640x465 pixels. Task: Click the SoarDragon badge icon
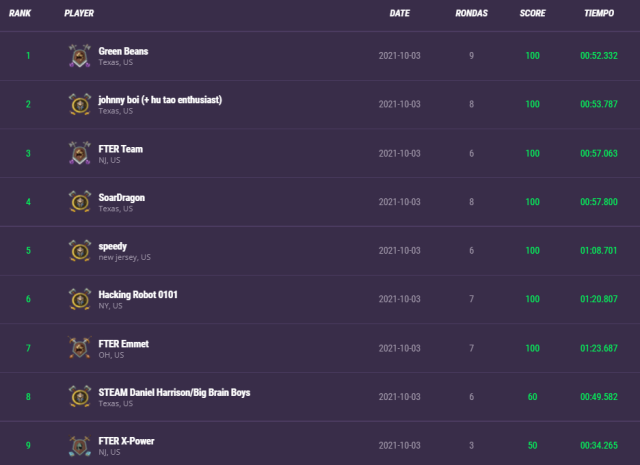coord(80,202)
